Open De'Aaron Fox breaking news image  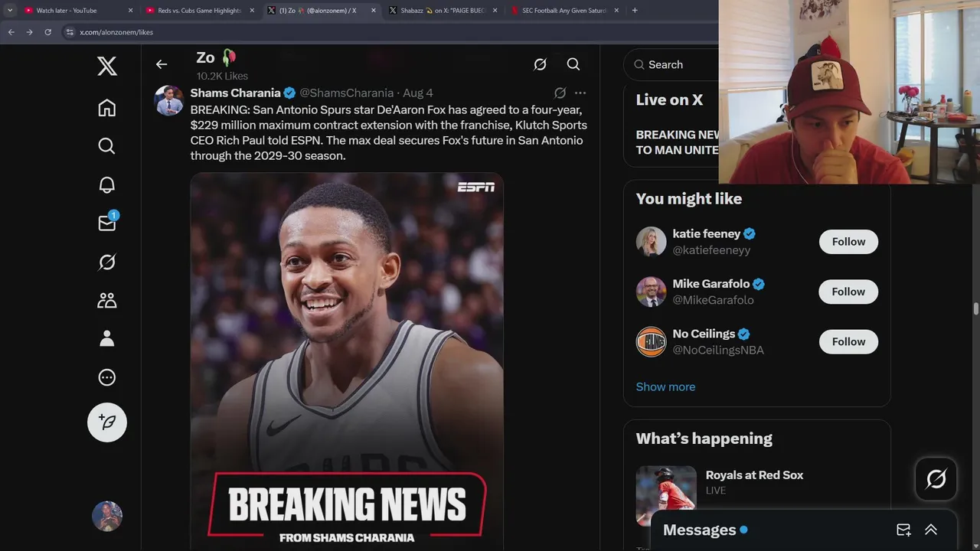pos(347,361)
